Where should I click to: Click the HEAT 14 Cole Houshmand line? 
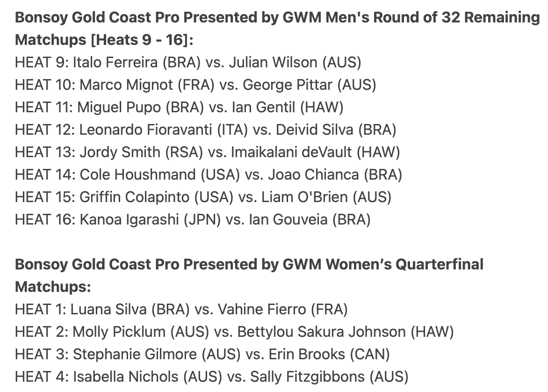[x=209, y=174]
